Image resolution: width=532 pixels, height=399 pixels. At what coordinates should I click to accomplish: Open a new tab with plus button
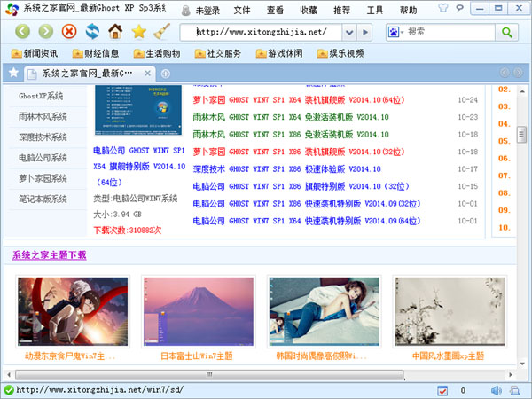point(166,73)
